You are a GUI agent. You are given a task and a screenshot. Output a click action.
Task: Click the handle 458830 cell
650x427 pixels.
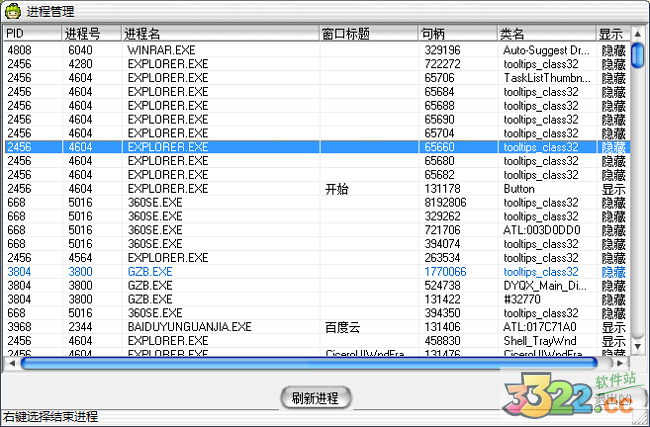[442, 341]
